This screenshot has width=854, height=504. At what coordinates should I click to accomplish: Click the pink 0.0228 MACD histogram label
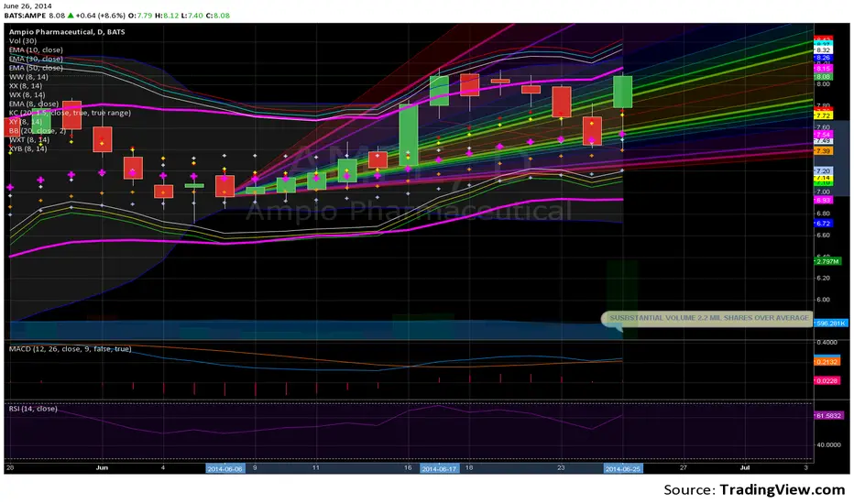(x=827, y=381)
